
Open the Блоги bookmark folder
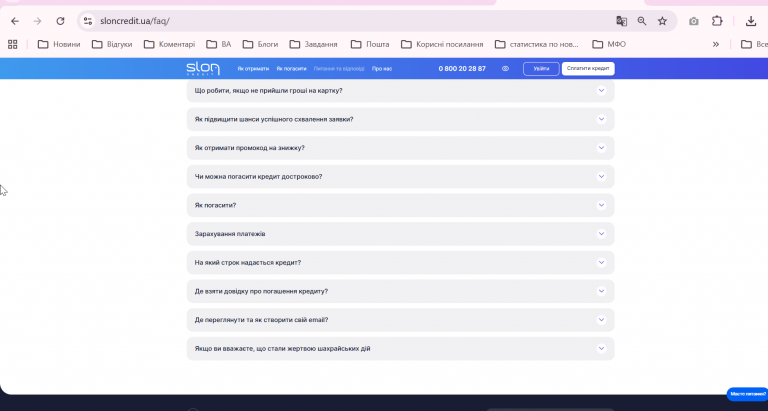coord(260,44)
